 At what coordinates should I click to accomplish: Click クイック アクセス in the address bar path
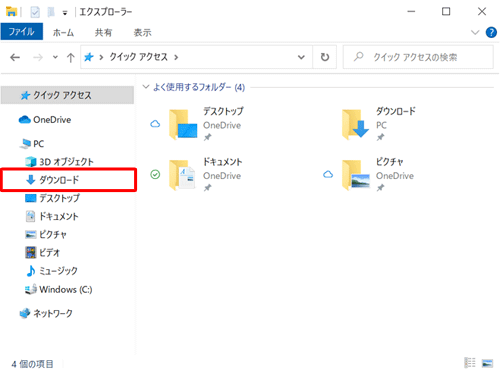pos(138,57)
